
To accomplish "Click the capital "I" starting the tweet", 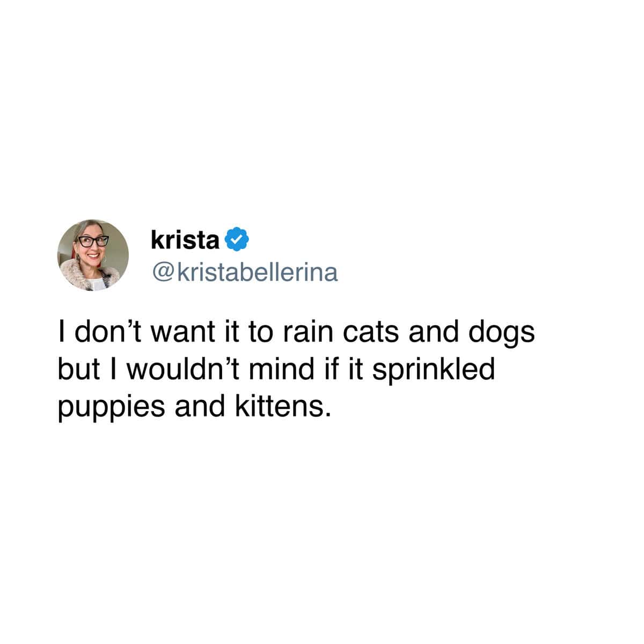I will point(63,332).
